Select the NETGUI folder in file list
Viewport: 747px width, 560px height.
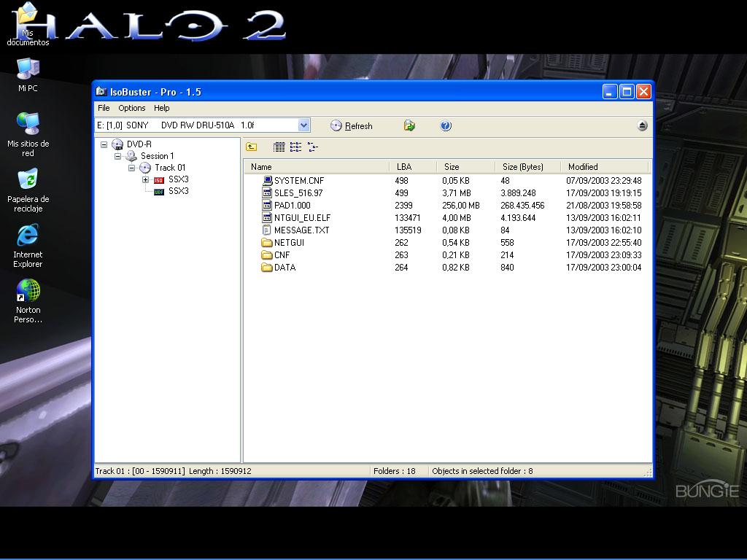[289, 243]
